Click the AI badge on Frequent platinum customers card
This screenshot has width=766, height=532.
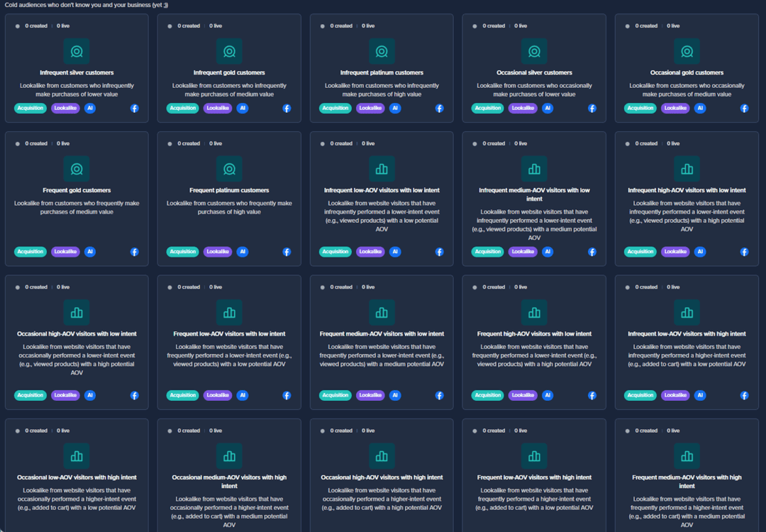243,252
